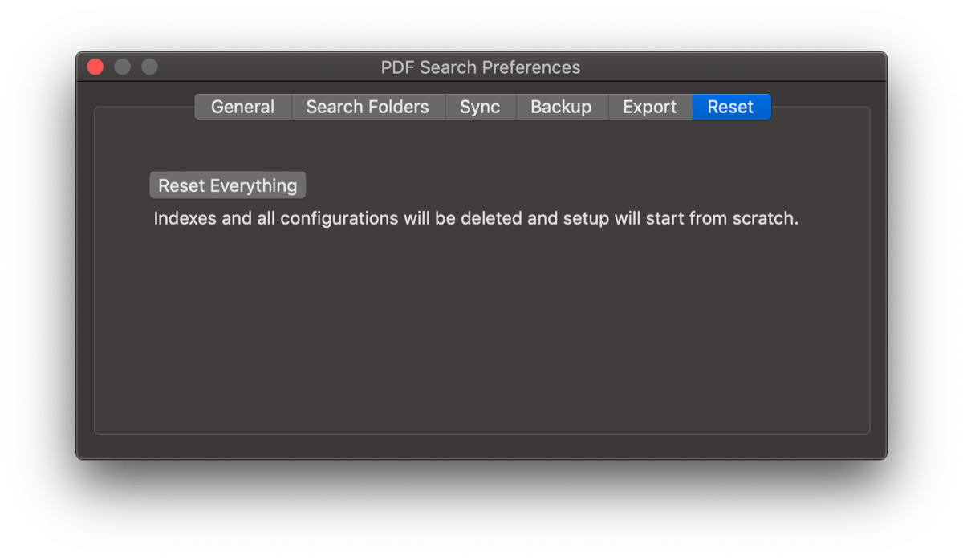Click the highlighted Reset tab
Viewport: 963px width, 560px height.
tap(730, 107)
